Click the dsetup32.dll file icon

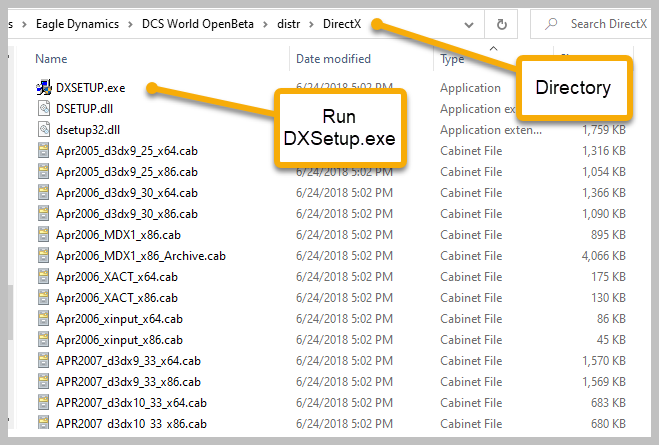click(x=43, y=130)
